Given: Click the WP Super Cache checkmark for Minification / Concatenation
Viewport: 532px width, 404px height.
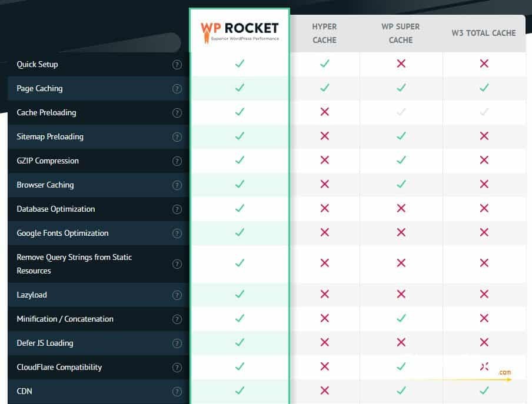Looking at the screenshot, I should (x=401, y=318).
